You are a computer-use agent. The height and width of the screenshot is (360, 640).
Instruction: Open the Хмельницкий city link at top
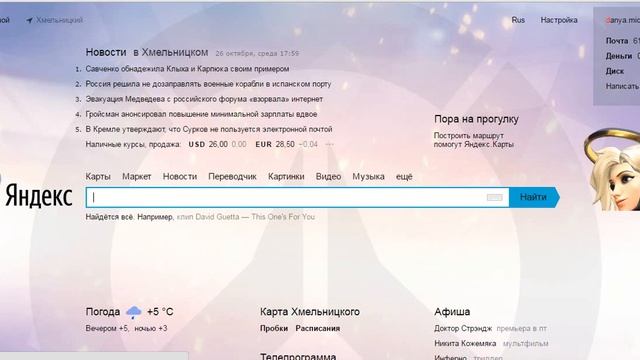(59, 20)
